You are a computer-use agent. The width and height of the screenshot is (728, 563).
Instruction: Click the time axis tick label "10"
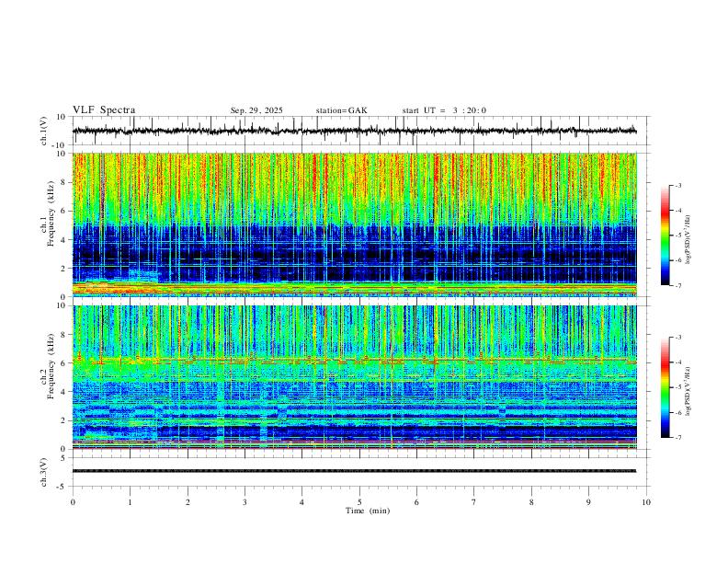coord(646,502)
